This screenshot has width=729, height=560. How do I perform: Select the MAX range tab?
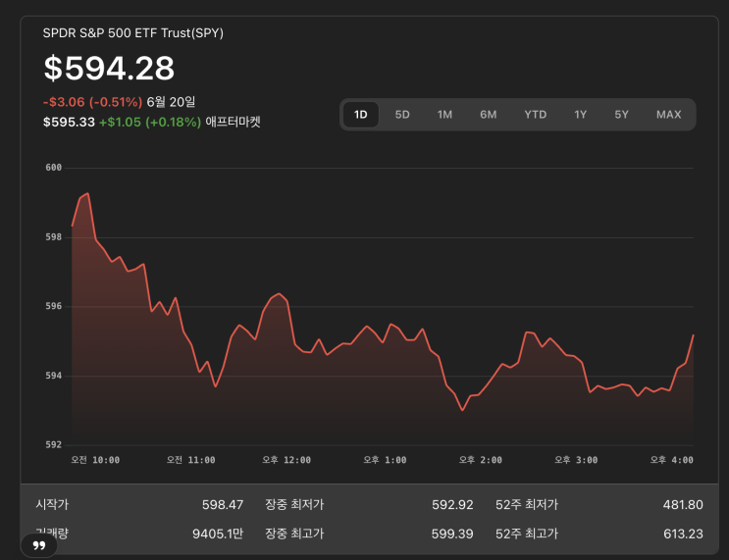[x=668, y=115]
